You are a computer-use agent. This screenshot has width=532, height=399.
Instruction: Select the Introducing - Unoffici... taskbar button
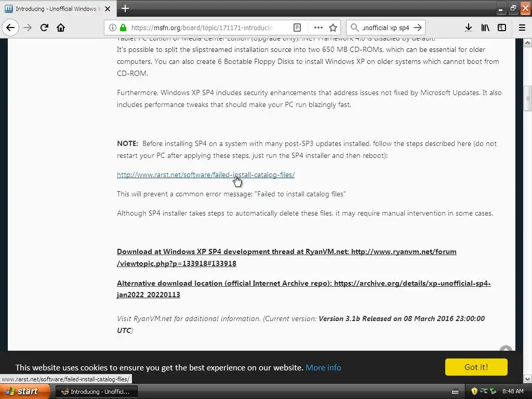96,392
